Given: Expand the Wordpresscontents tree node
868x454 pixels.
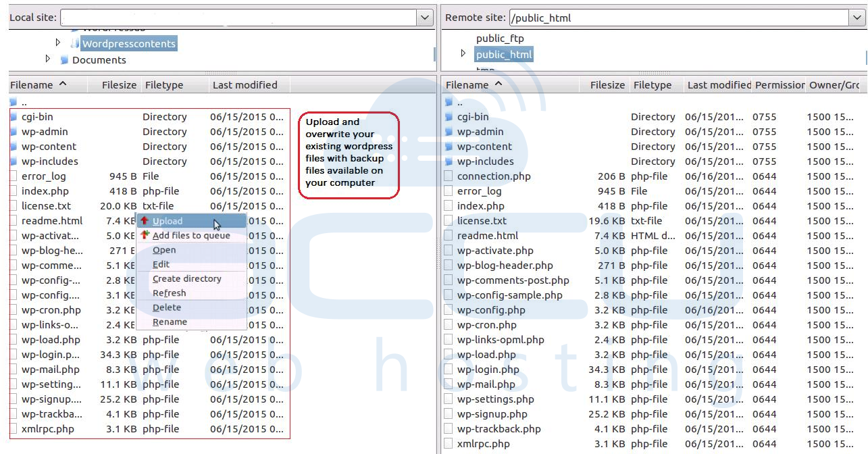Looking at the screenshot, I should 58,43.
